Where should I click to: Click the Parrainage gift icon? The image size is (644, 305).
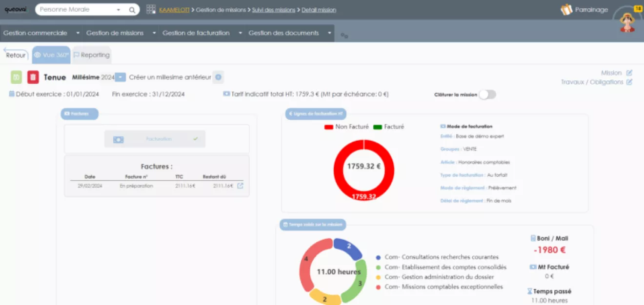click(566, 9)
